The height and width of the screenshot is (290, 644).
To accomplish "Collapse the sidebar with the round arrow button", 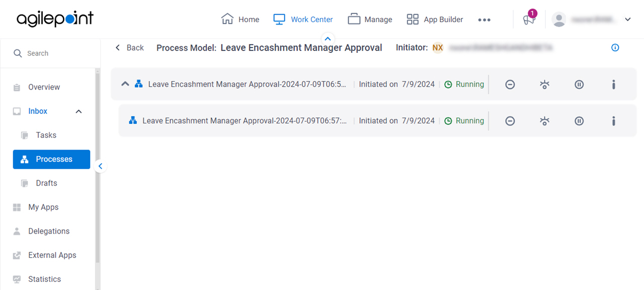I will pos(100,166).
